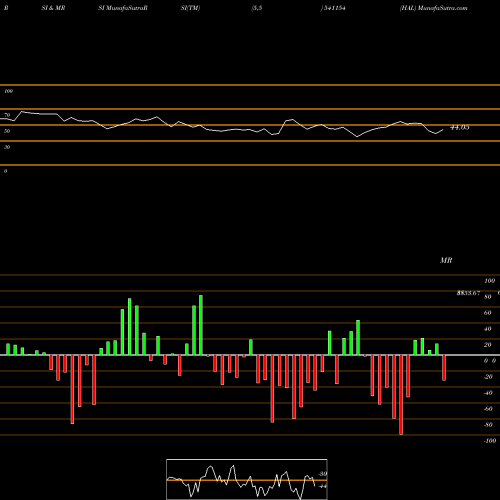500x500 pixels.
Task: Click the -80 label on MR axis
Action: click(488, 425)
